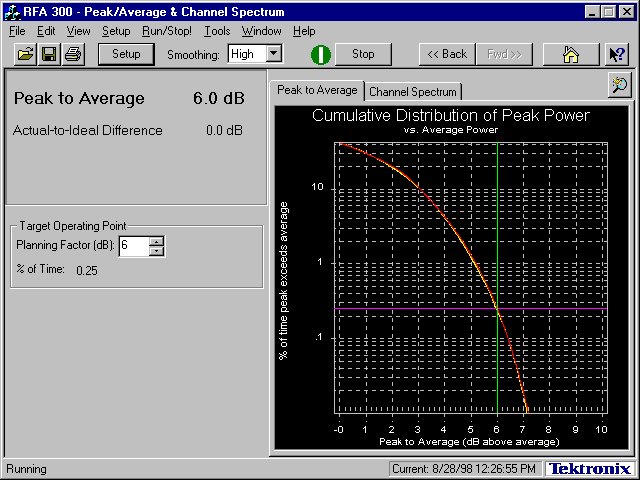Click the Cumulative Distribution of Peak Power title
Viewport: 640px width, 480px height.
[451, 116]
